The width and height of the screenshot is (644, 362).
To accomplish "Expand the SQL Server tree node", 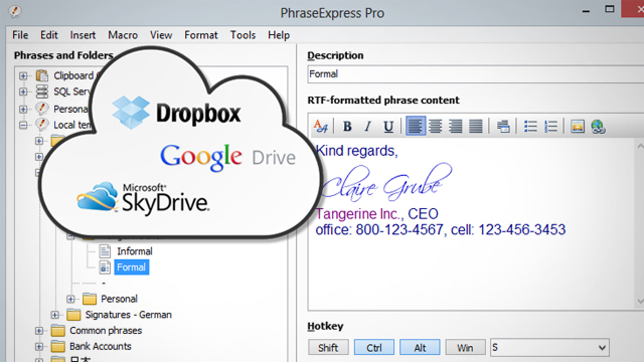I will point(23,92).
